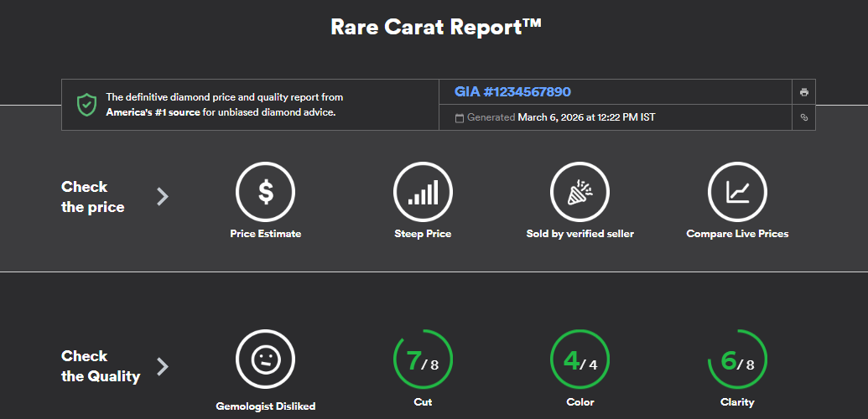868x419 pixels.
Task: Click the Gemologist Disliked label
Action: [x=266, y=406]
